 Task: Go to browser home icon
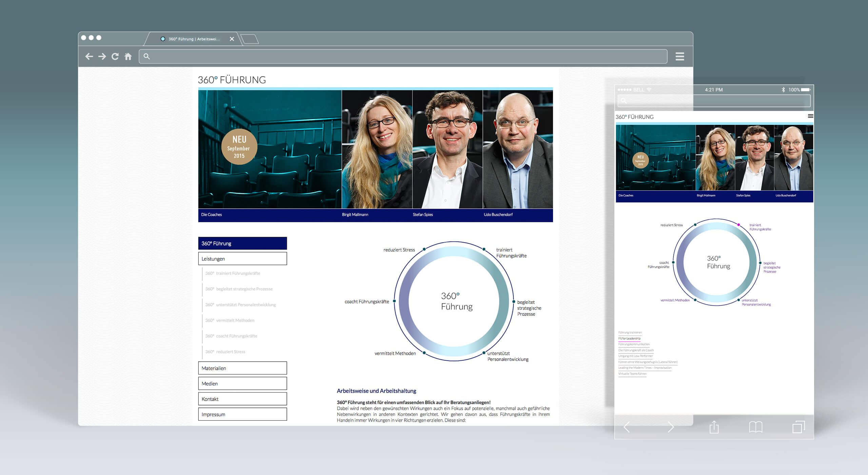(x=128, y=56)
